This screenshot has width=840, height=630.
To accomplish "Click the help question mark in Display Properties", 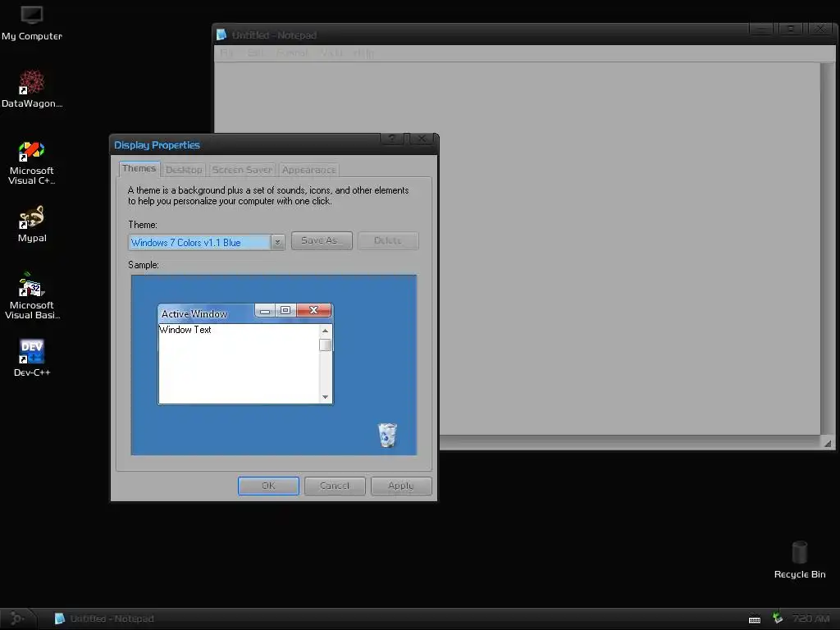I will coord(393,139).
